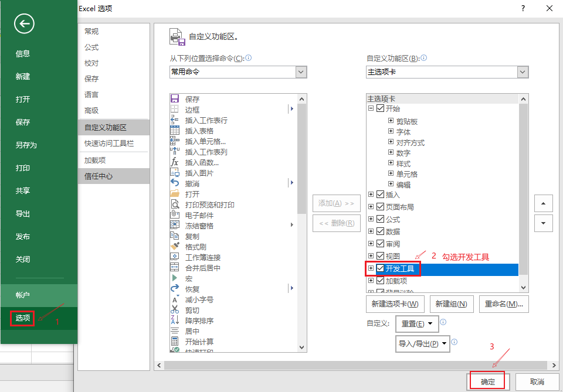Expand the 字体 group
Image resolution: width=563 pixels, height=392 pixels.
click(391, 131)
